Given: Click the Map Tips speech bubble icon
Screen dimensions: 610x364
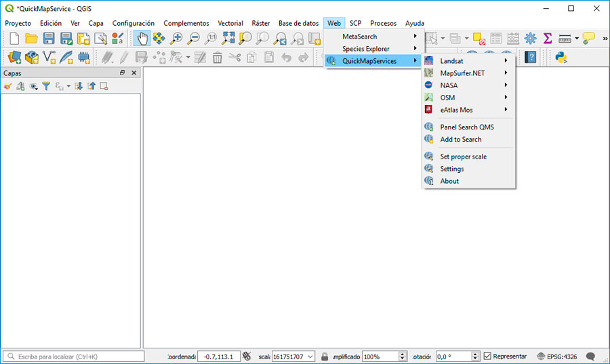Looking at the screenshot, I should pos(589,38).
